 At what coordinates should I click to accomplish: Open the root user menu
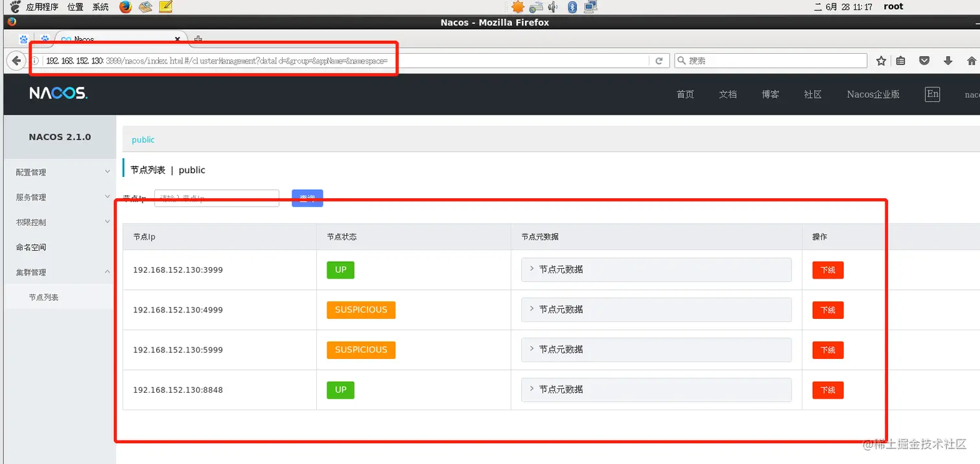[893, 6]
